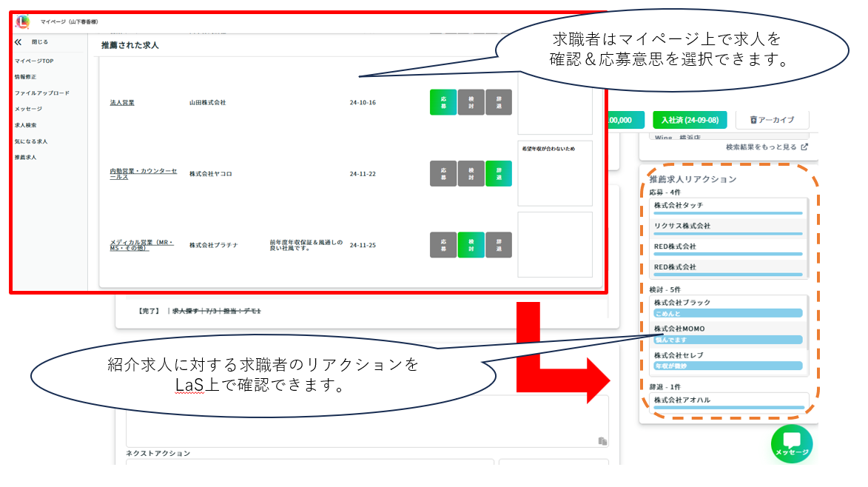Select 辞退 for the 内勤営業・カウンターセールス job
868x487 pixels.
click(499, 173)
